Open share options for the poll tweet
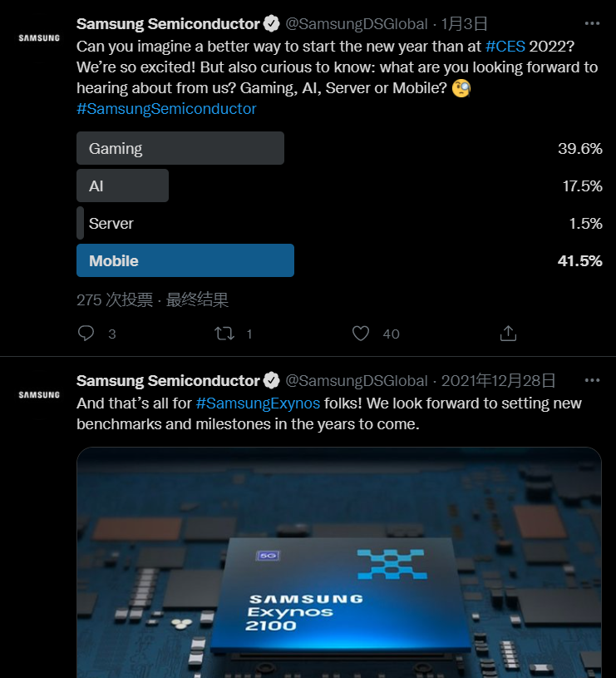 (508, 334)
